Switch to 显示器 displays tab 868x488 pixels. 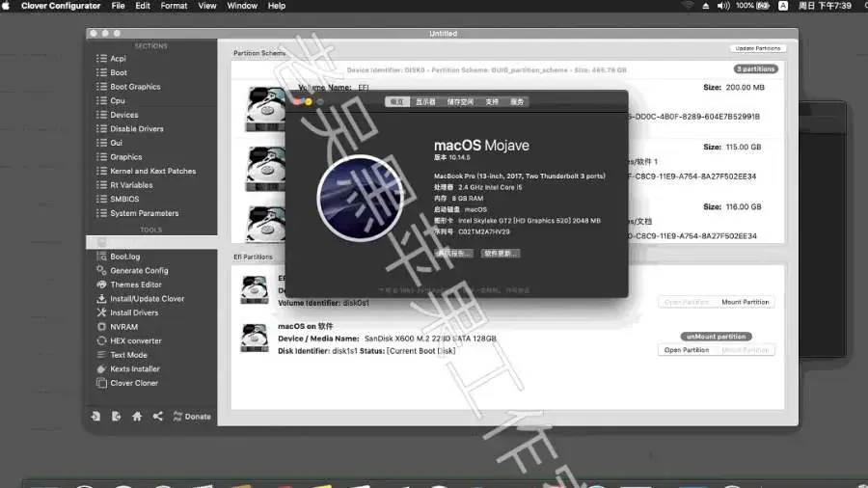(425, 102)
